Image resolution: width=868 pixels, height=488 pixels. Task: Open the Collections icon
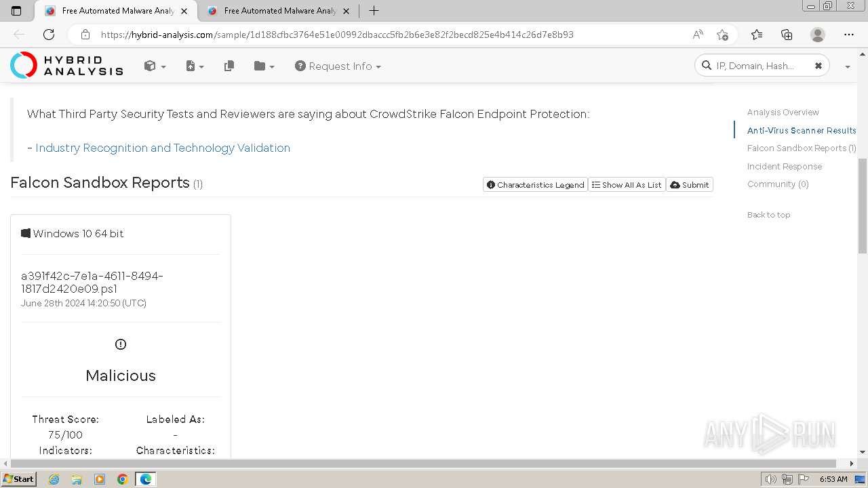pyautogui.click(x=787, y=35)
